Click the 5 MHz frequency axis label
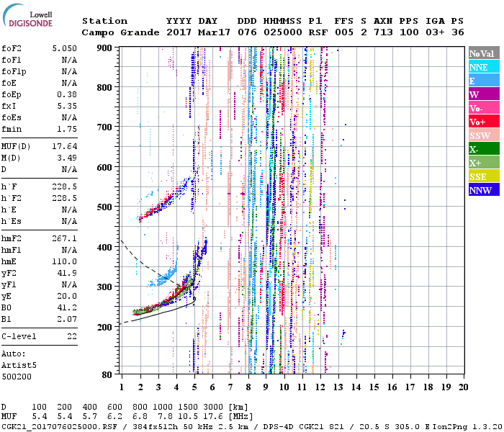 point(194,387)
